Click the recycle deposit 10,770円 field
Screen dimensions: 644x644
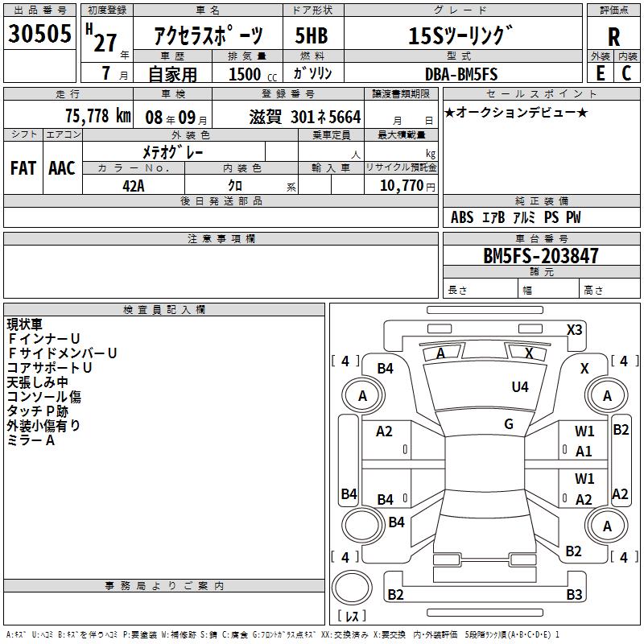(x=401, y=185)
